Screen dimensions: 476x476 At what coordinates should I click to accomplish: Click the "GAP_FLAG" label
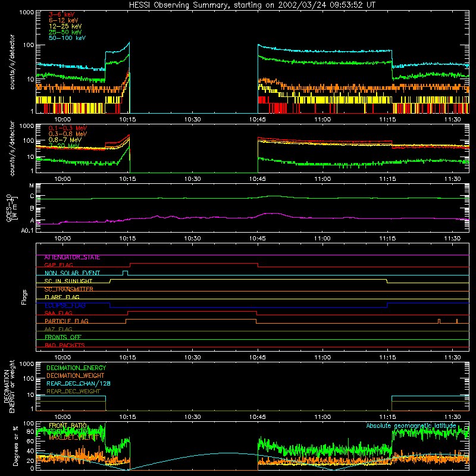tap(58, 265)
